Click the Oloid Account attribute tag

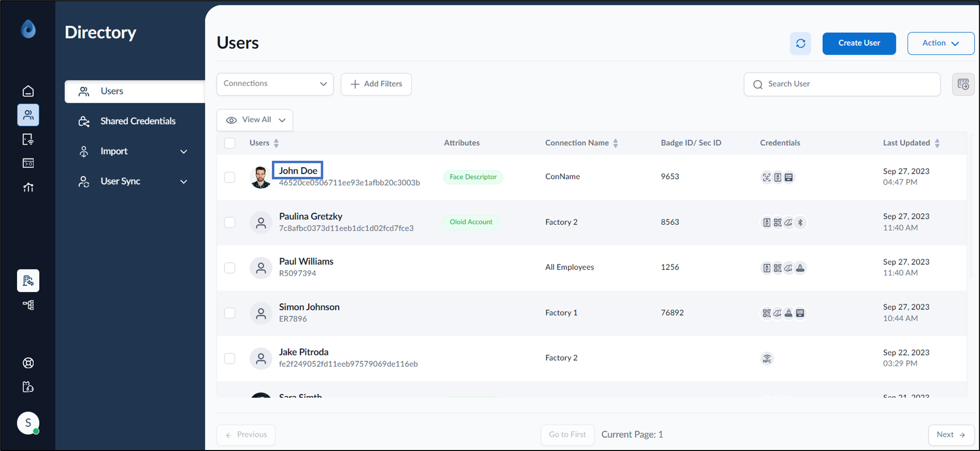click(471, 222)
